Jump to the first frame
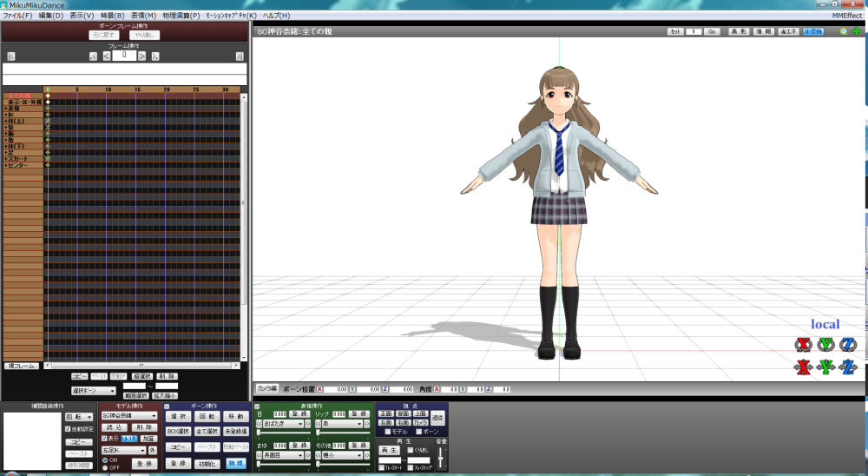 click(11, 56)
